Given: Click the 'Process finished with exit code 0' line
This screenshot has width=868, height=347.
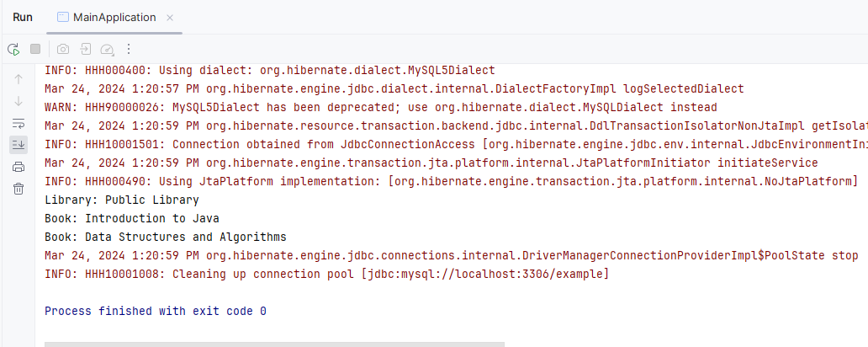Looking at the screenshot, I should coord(155,311).
